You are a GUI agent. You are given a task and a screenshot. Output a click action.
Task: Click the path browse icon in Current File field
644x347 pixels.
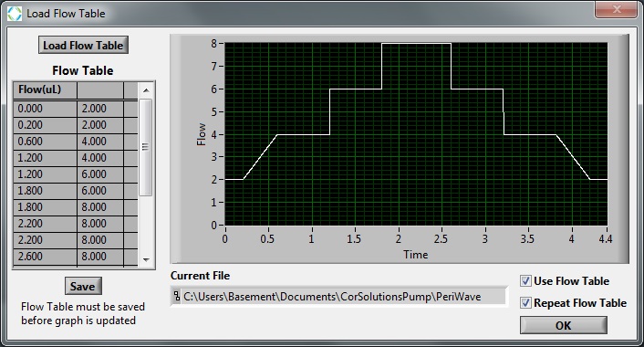pos(177,296)
